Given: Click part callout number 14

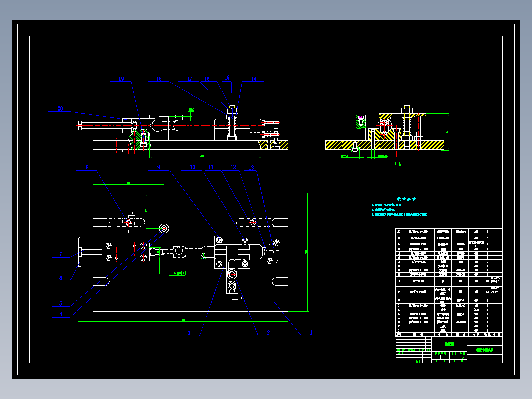Looking at the screenshot, I should coord(254,79).
